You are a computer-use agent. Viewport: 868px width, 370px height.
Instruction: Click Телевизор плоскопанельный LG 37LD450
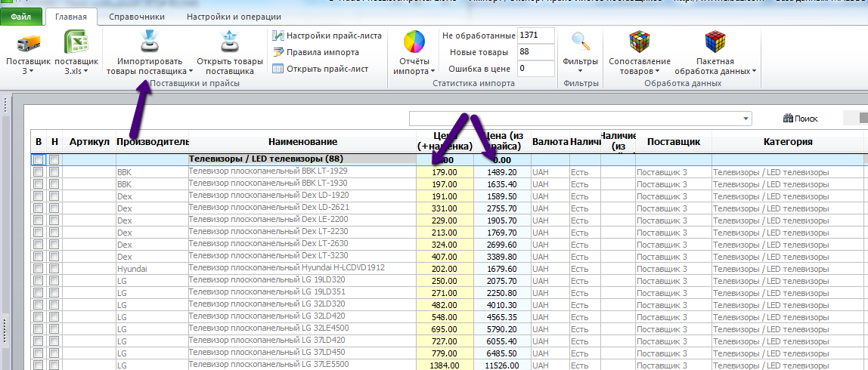pos(266,353)
